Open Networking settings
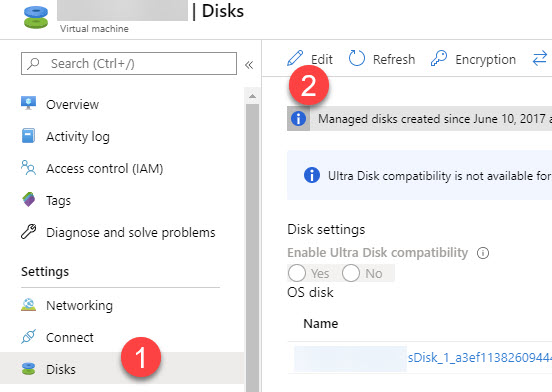Viewport: 552px width, 392px height. [x=80, y=305]
